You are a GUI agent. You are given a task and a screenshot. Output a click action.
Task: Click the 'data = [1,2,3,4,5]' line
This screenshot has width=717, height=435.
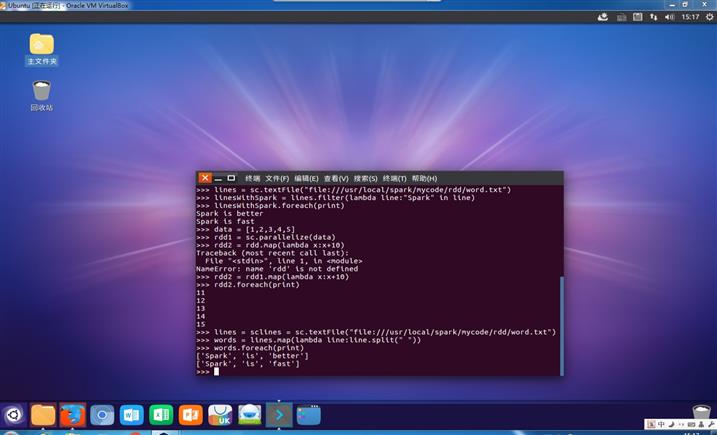(246, 229)
